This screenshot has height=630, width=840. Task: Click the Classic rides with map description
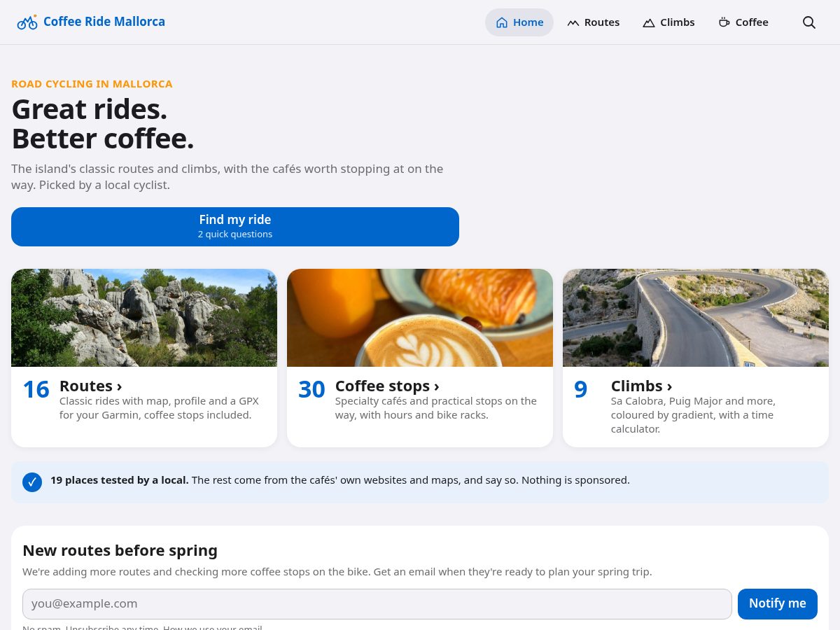pyautogui.click(x=159, y=408)
